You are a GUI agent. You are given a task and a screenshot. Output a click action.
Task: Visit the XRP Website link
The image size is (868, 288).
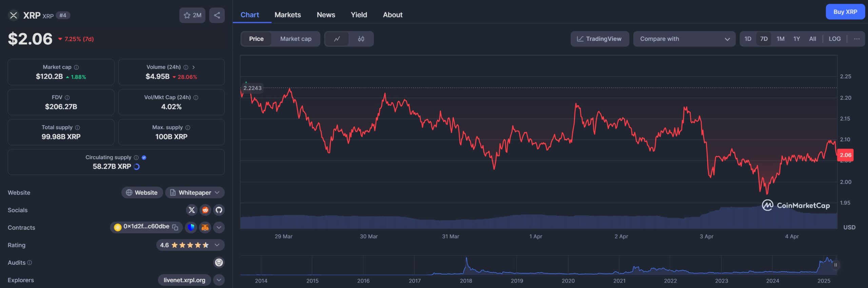(x=142, y=193)
